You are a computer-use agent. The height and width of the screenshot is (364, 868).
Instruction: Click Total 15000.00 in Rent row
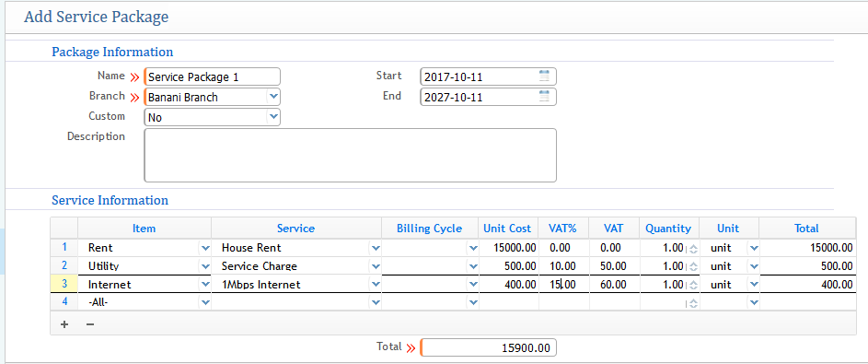point(807,248)
